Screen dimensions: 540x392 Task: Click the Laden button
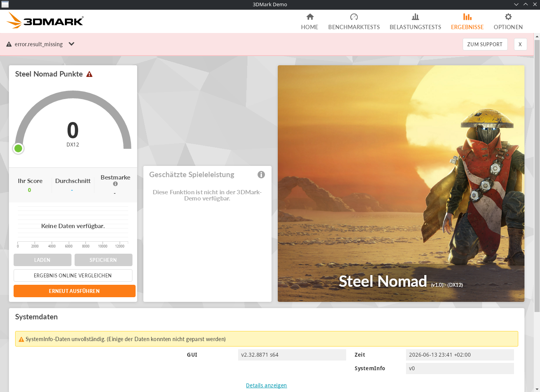(42, 260)
